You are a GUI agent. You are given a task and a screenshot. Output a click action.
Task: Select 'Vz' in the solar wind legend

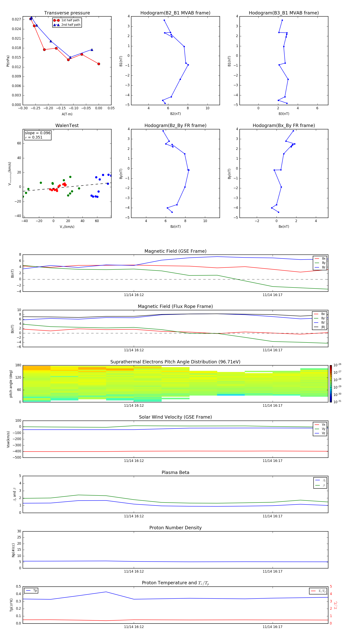click(320, 433)
